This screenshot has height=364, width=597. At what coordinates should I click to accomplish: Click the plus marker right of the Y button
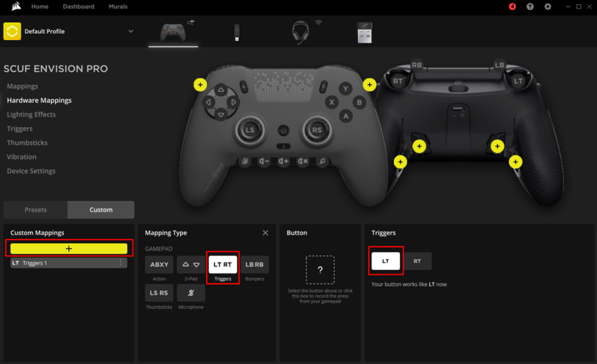pyautogui.click(x=369, y=85)
